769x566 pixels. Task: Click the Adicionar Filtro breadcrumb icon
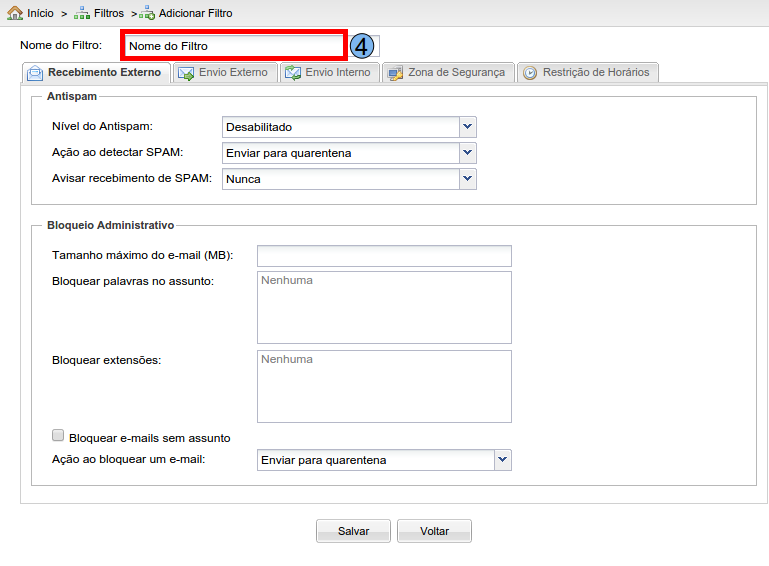tap(147, 13)
